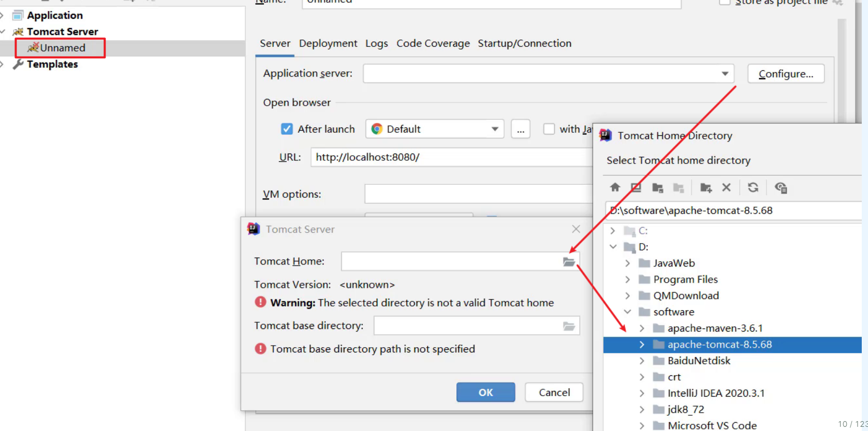Image resolution: width=868 pixels, height=431 pixels.
Task: Collapse the software folder
Action: click(627, 312)
